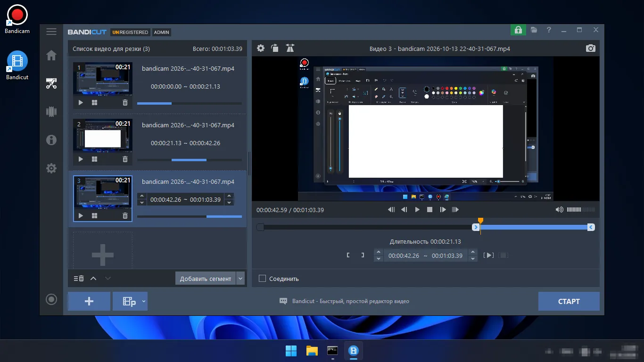Screen dimensions: 644x362
Task: Open Settings from the left sidebar
Action: (x=51, y=168)
